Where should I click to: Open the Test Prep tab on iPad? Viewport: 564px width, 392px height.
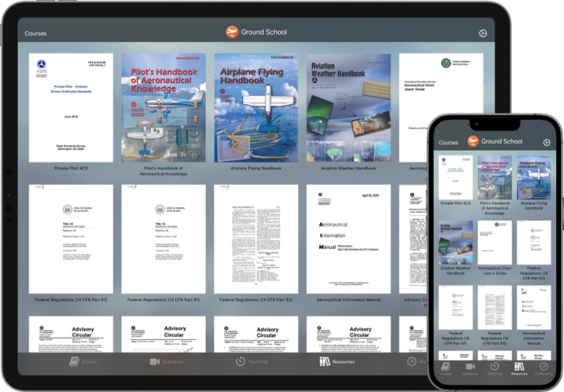[x=252, y=362]
